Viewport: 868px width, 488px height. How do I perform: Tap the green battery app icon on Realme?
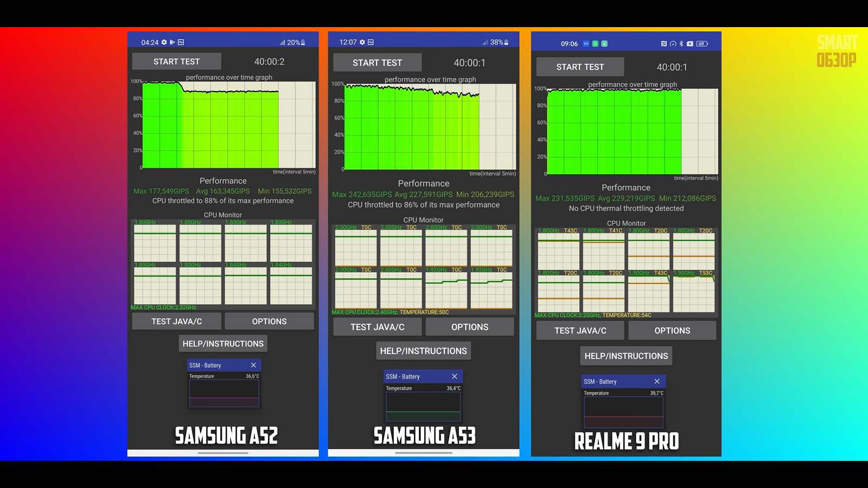[x=595, y=44]
